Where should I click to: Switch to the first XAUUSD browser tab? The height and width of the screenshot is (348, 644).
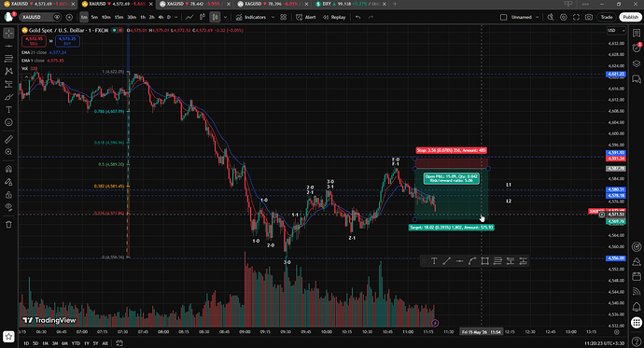click(38, 4)
